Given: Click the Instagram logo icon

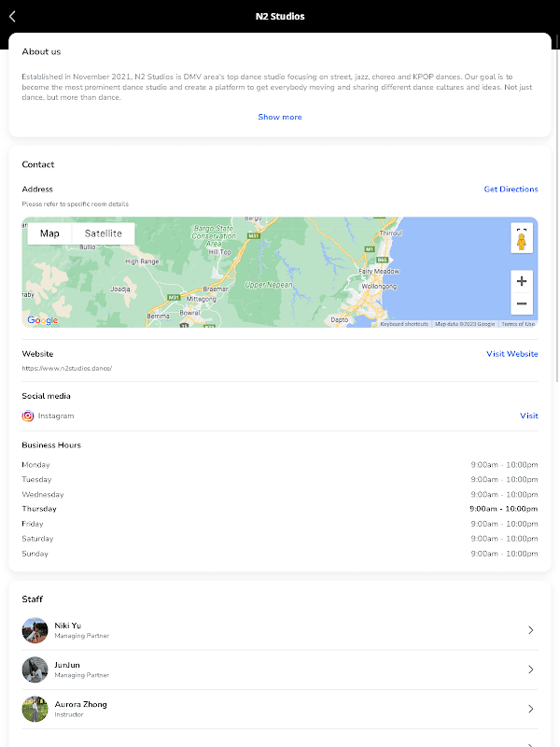Looking at the screenshot, I should pyautogui.click(x=28, y=416).
